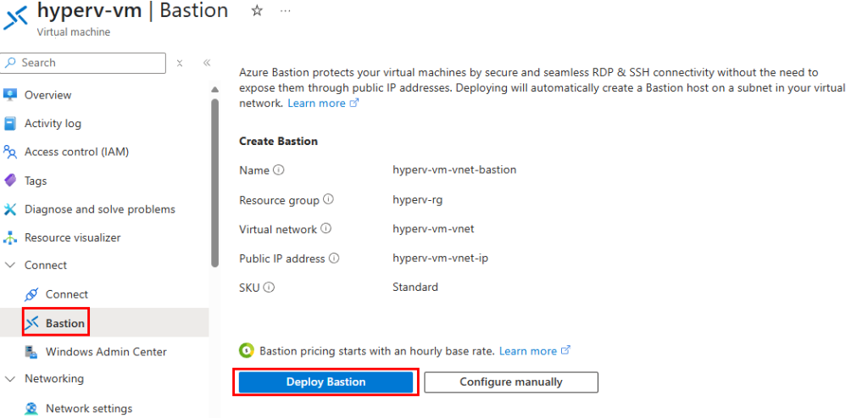Viewport: 868px width, 418px height.
Task: Click the hyperv-vm-vnet-ip public IP value
Action: click(440, 258)
